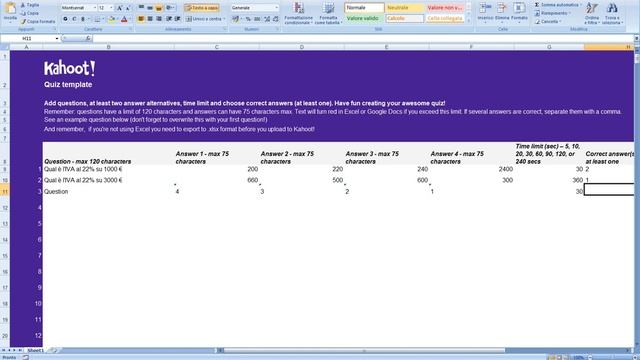
Task: Apply the Cella collegata style
Action: click(x=445, y=18)
